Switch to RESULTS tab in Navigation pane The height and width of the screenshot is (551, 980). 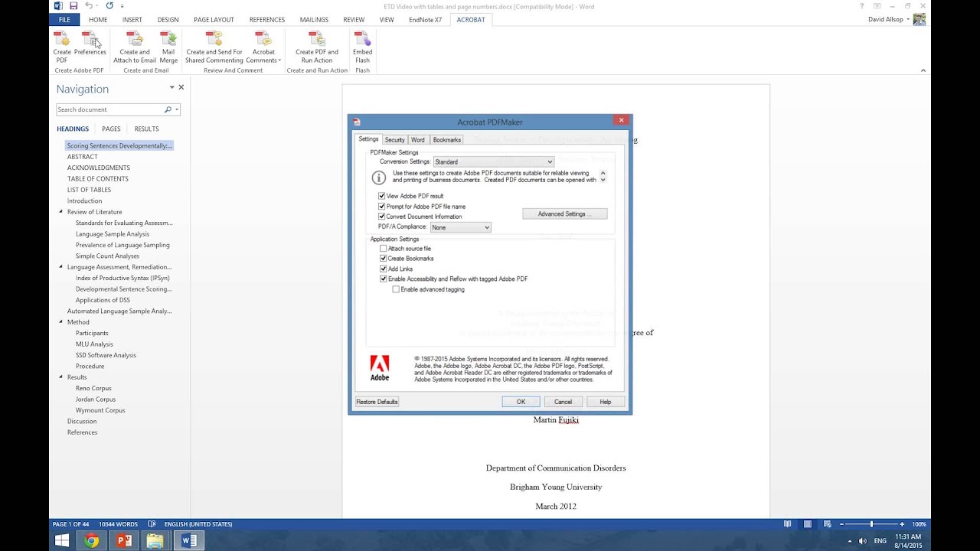click(x=146, y=129)
